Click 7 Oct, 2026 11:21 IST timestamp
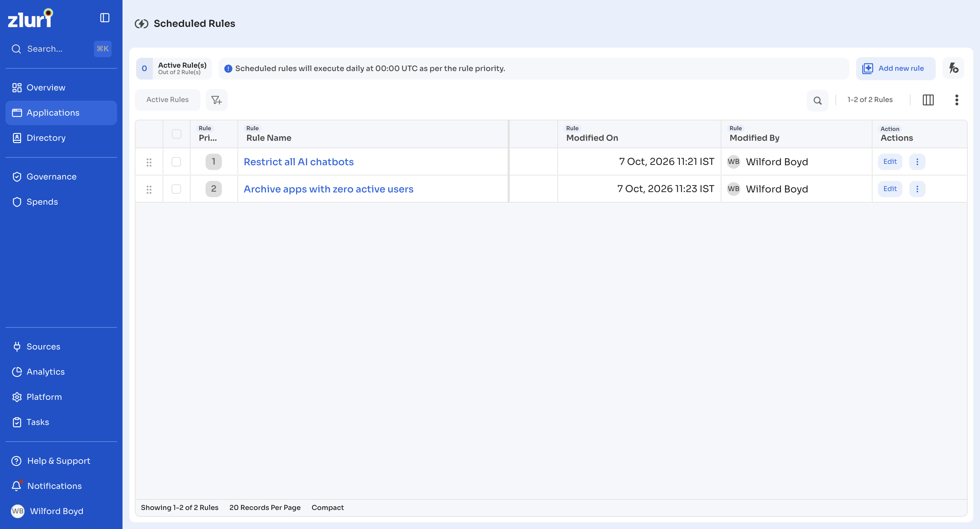This screenshot has height=529, width=980. tap(667, 161)
